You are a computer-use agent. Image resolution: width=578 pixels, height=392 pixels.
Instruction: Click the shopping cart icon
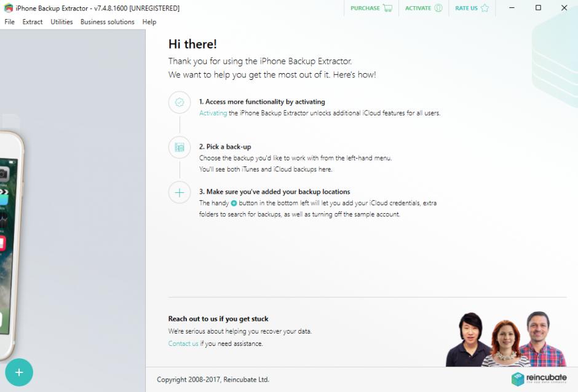tap(387, 8)
